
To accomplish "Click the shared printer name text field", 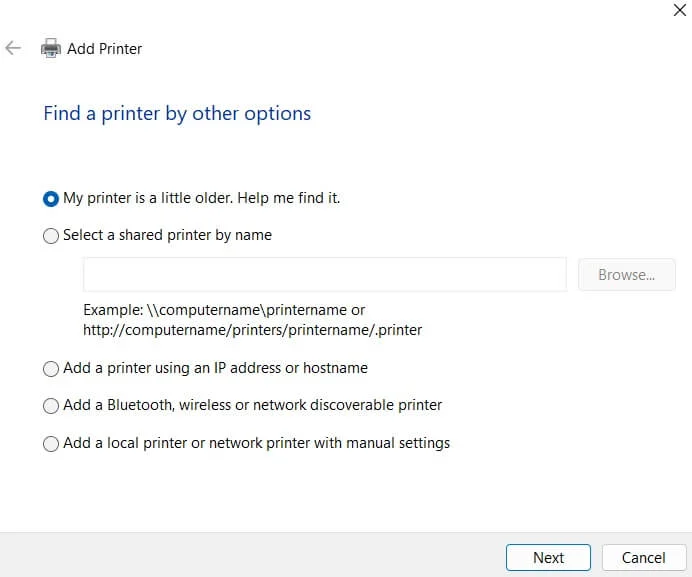I will (x=324, y=275).
